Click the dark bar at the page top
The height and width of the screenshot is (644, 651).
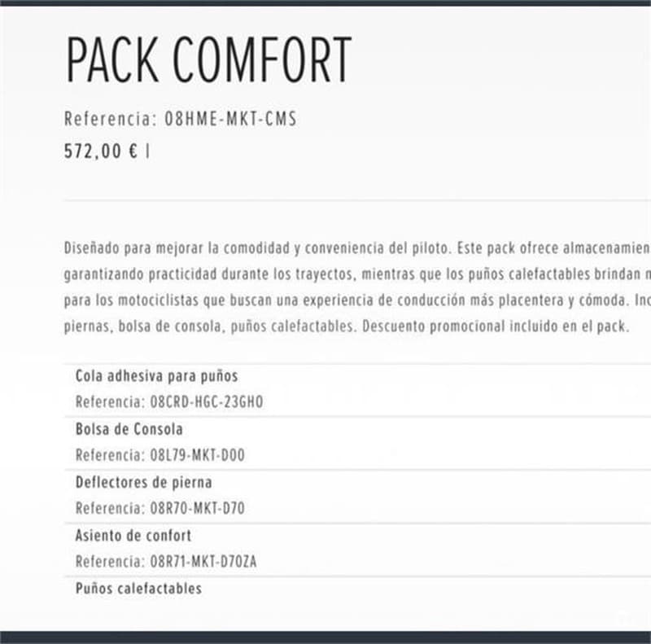coord(325,3)
